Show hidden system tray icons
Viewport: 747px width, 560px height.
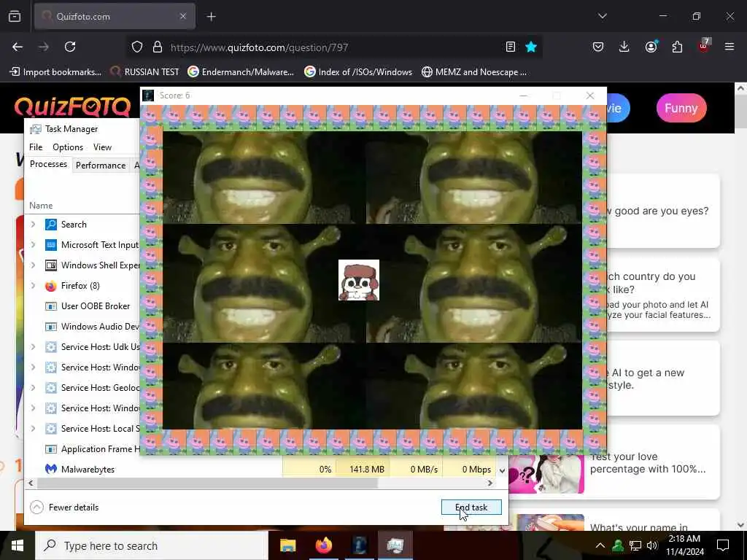[600, 545]
